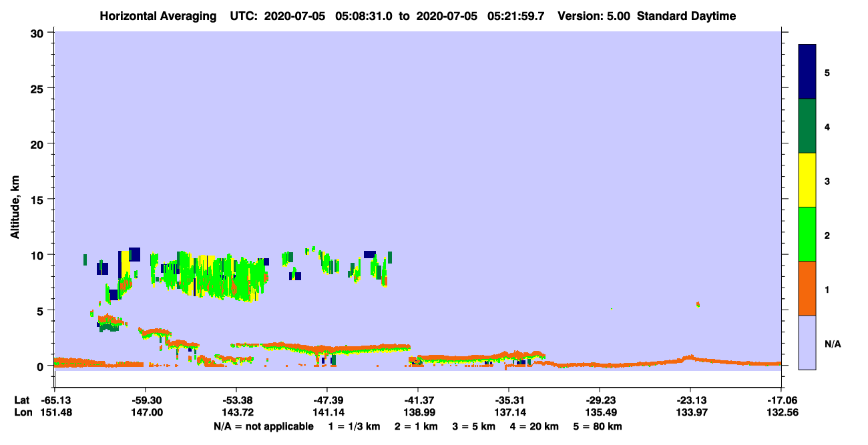Click the lavender N/A colorbar segment

click(x=807, y=342)
